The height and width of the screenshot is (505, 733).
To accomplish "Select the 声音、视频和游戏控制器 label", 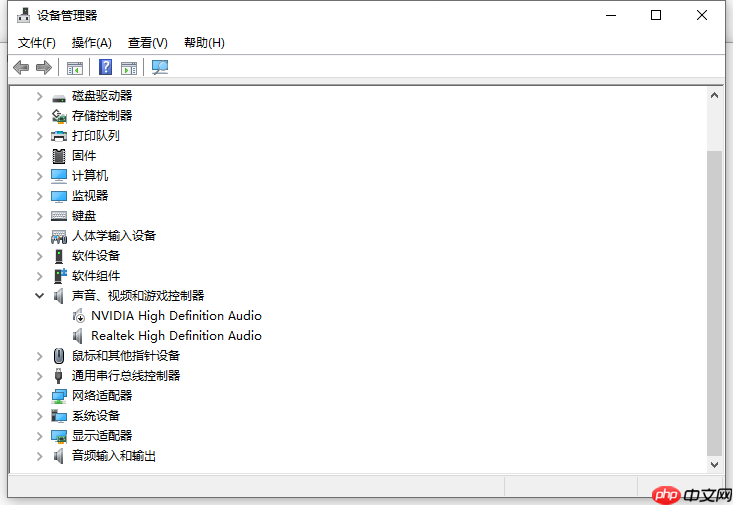I will 138,296.
